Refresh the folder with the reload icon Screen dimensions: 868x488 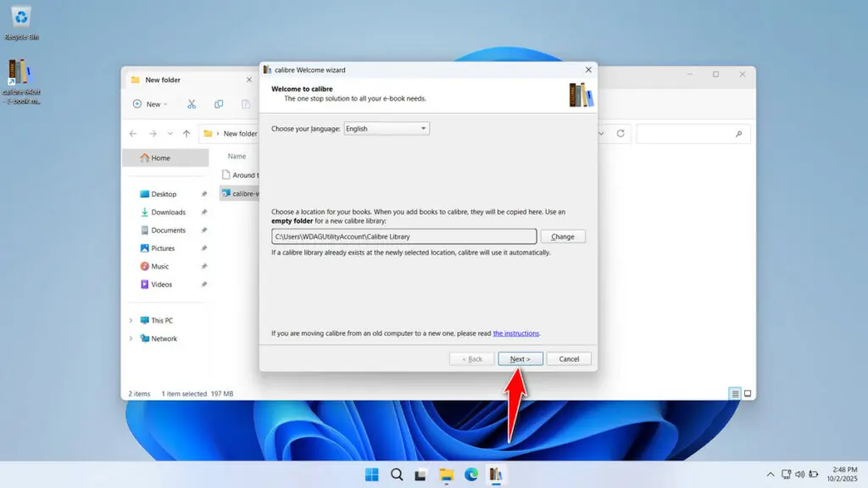[620, 134]
